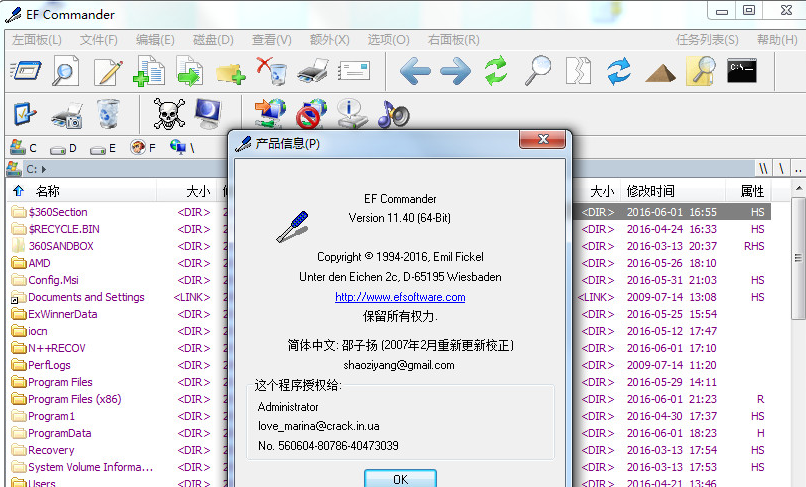
Task: Open the 任务列表(S) menu
Action: click(707, 40)
